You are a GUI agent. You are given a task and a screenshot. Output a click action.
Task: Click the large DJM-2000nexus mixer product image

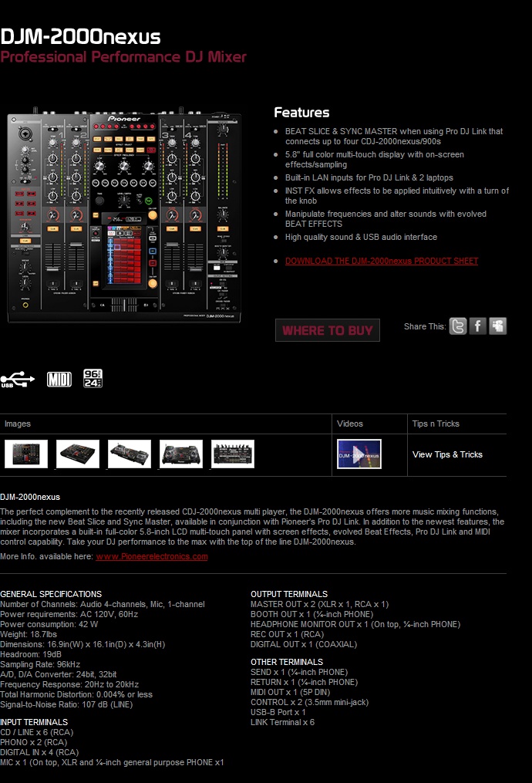124,214
